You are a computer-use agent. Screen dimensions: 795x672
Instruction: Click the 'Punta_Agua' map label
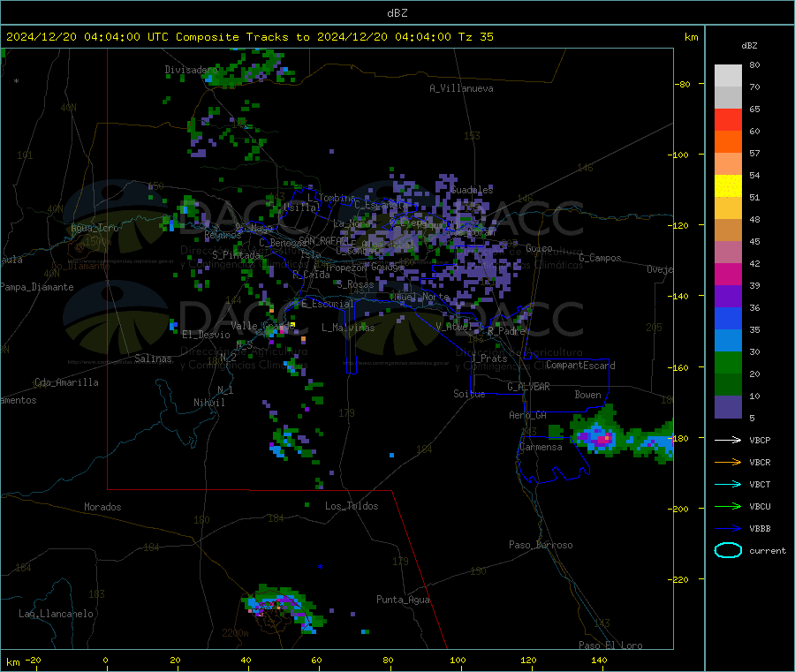pos(403,600)
